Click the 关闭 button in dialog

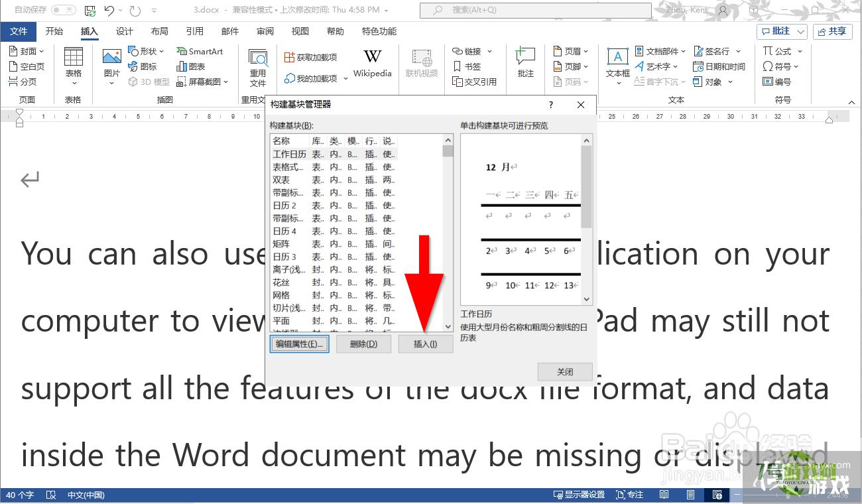[x=565, y=371]
